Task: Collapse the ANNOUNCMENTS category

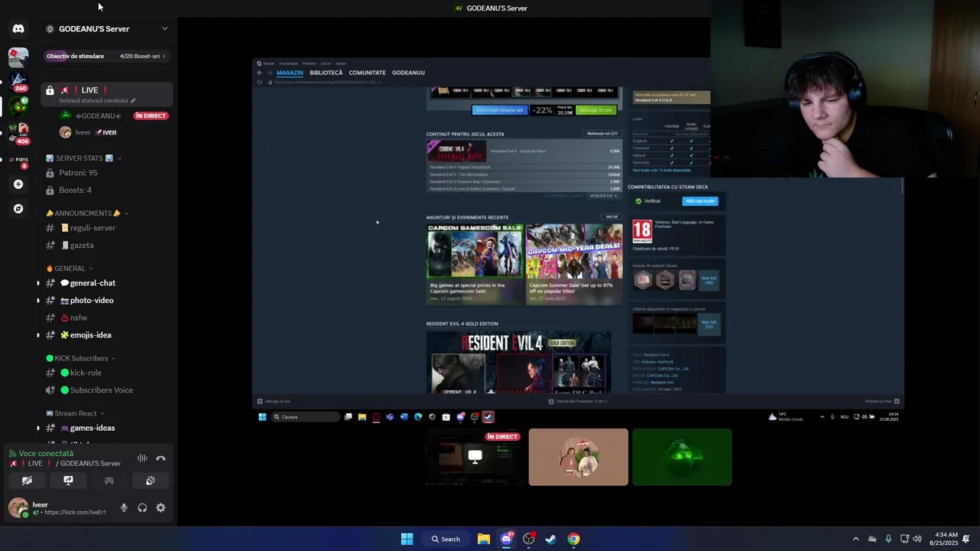Action: [x=87, y=214]
